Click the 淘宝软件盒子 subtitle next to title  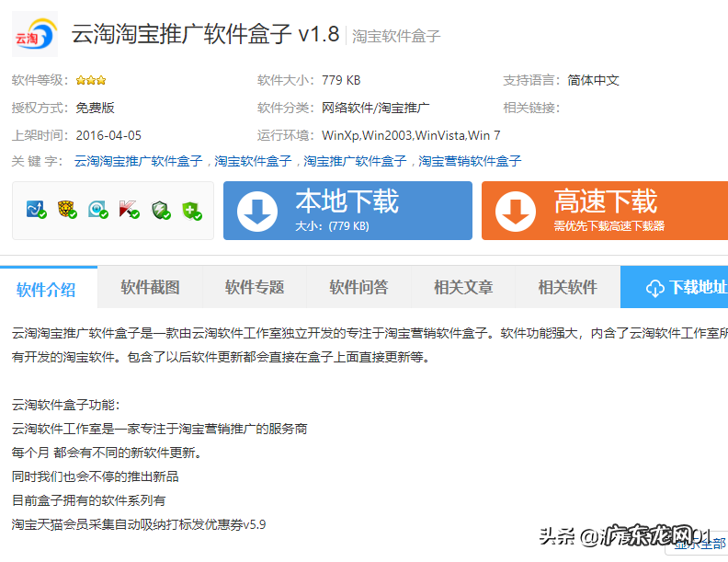pyautogui.click(x=396, y=36)
